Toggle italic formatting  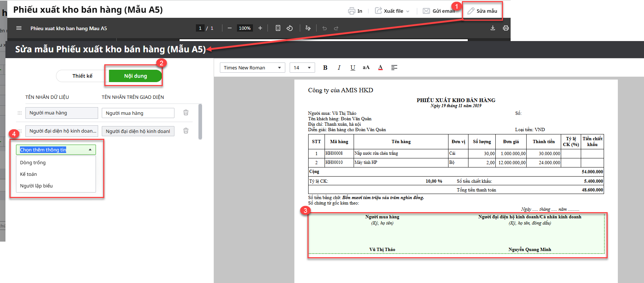pos(339,68)
